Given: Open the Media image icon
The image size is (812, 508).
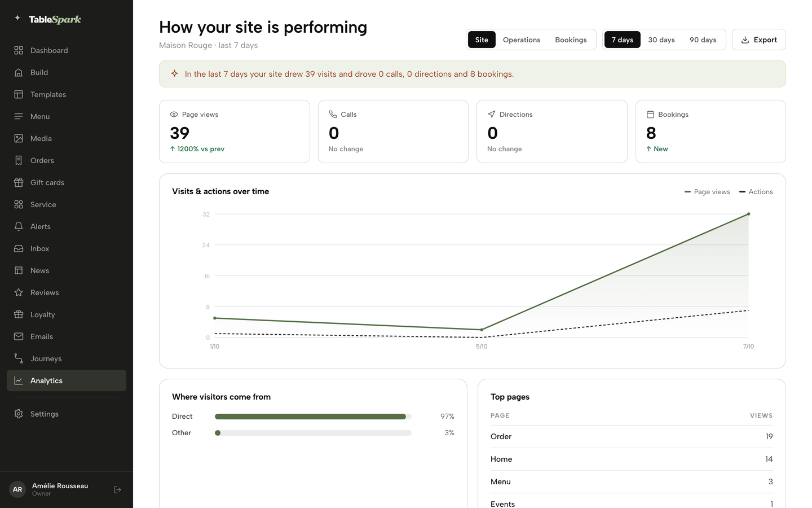Looking at the screenshot, I should [19, 138].
